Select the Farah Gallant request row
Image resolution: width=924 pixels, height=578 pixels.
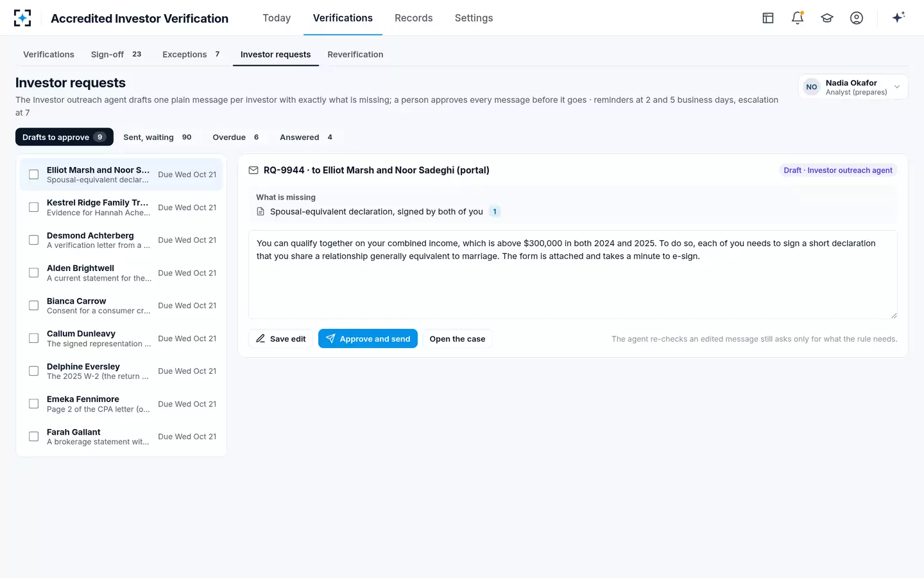point(121,437)
